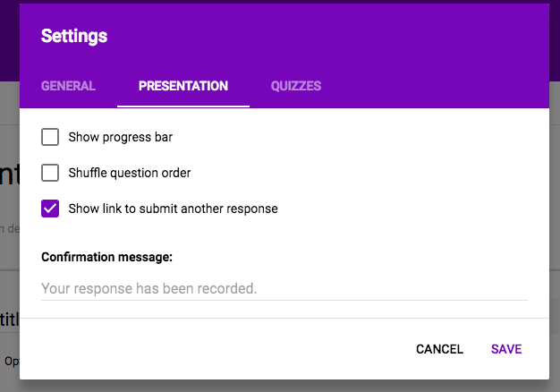The width and height of the screenshot is (560, 392).
Task: Click the 'Show progress bar' label text
Action: (121, 137)
